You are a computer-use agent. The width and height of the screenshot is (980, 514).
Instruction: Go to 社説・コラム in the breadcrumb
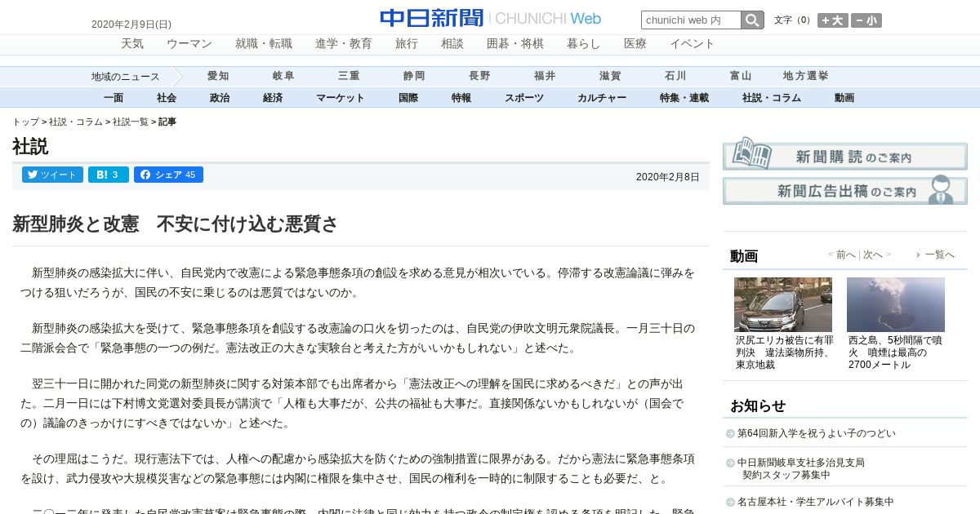[x=76, y=122]
